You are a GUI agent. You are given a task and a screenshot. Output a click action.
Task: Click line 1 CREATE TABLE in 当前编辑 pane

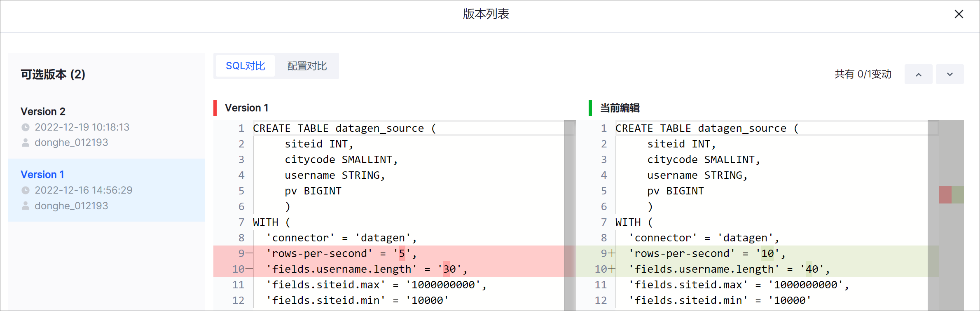[707, 128]
